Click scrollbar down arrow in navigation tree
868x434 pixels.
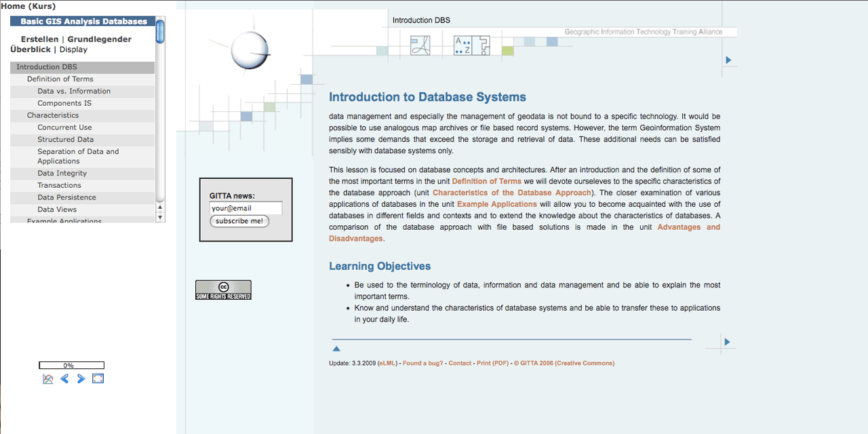coord(160,218)
